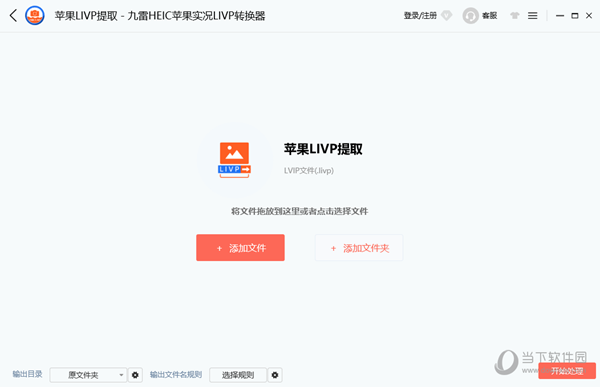The width and height of the screenshot is (600, 387).
Task: Click the VIP diamond icon
Action: click(x=447, y=16)
